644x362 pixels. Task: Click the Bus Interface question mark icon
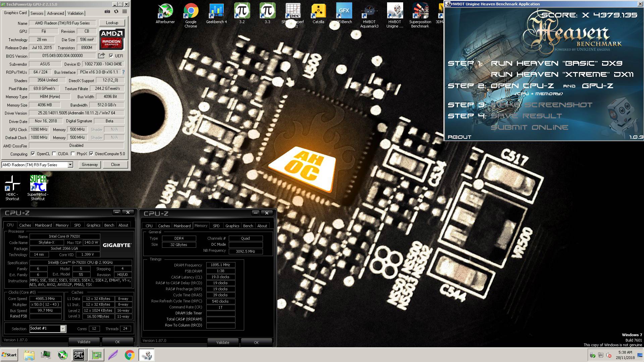pos(123,72)
